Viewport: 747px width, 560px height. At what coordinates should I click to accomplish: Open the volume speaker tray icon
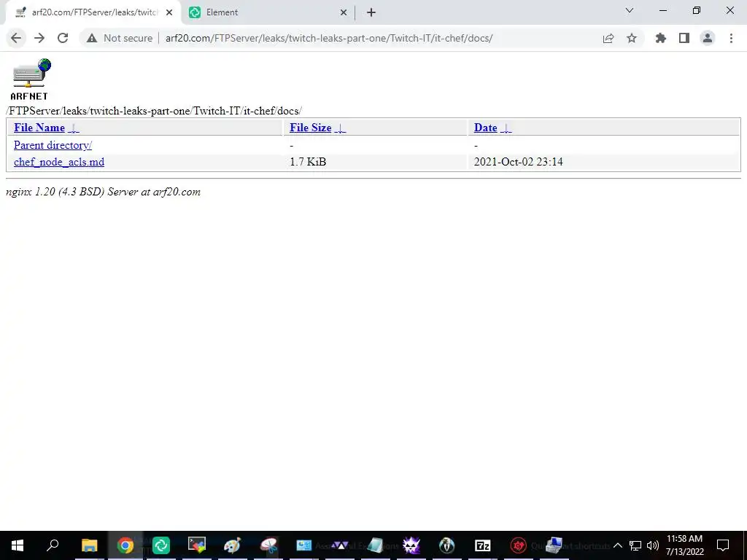pos(653,545)
